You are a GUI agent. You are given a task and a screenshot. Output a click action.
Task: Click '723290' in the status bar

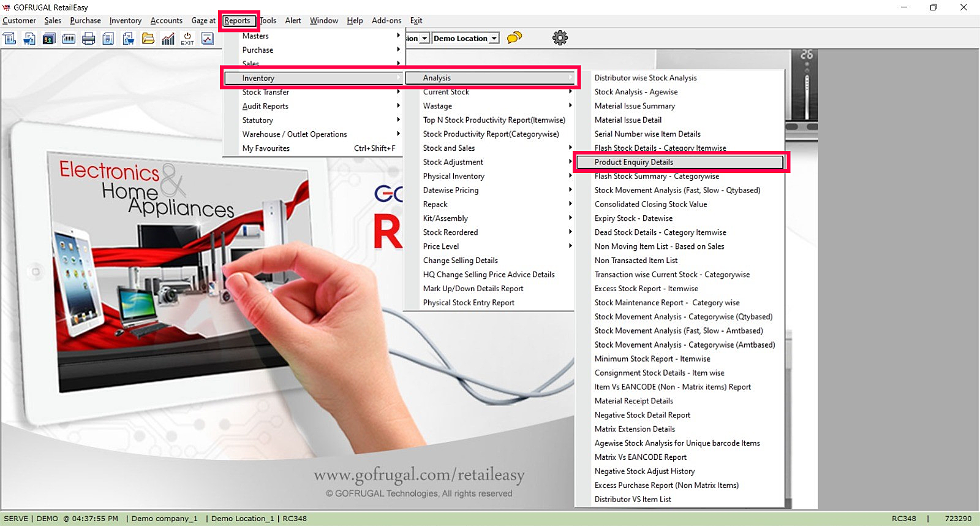tap(958, 519)
